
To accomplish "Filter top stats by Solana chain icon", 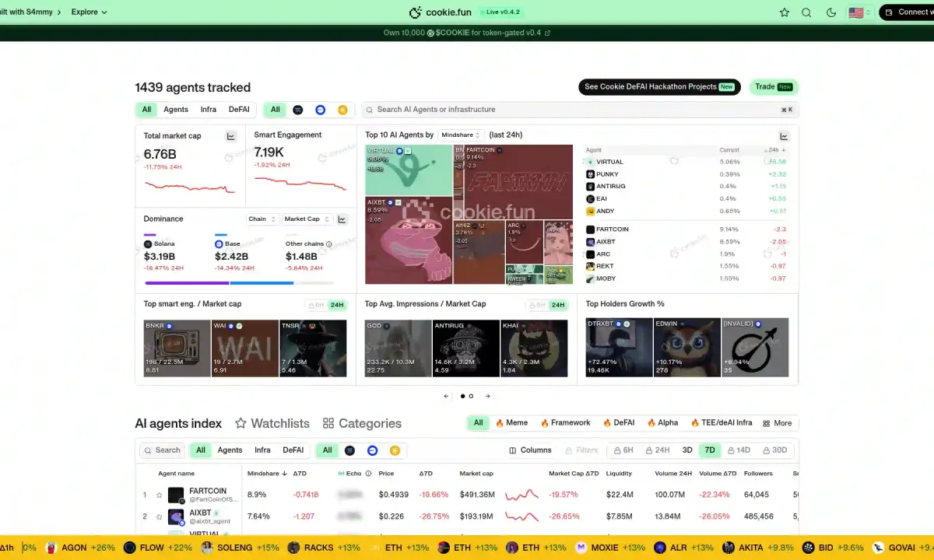I will click(297, 110).
